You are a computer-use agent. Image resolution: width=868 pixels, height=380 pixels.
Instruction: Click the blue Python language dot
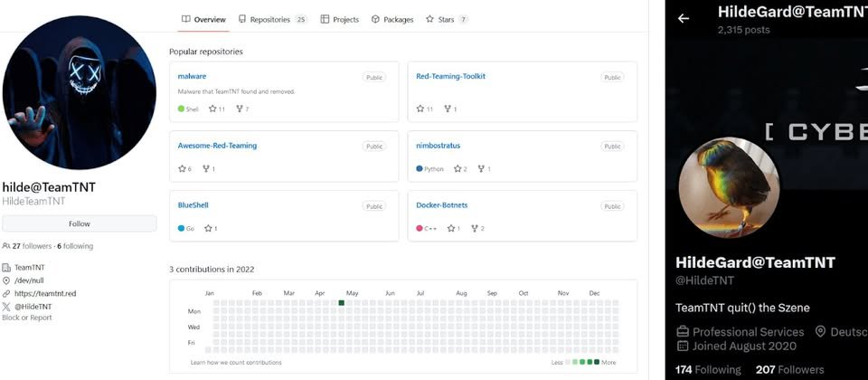tap(419, 168)
